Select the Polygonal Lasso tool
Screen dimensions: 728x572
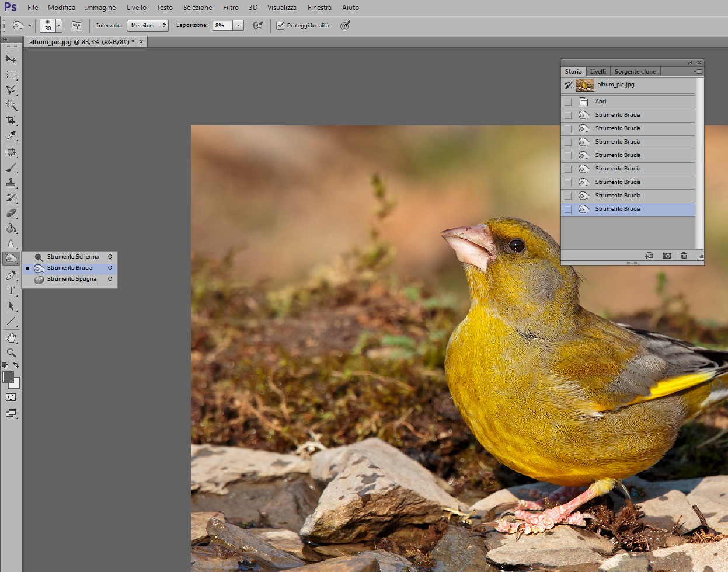11,90
